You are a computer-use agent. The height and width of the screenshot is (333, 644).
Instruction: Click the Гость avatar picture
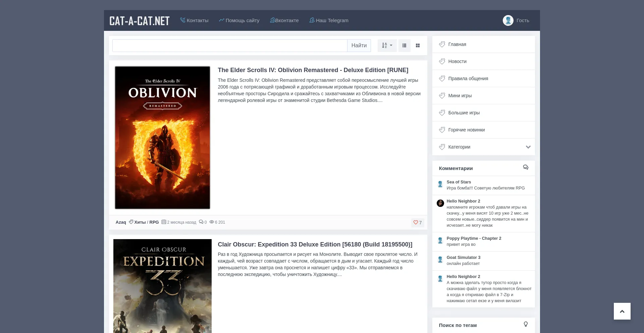pyautogui.click(x=508, y=20)
